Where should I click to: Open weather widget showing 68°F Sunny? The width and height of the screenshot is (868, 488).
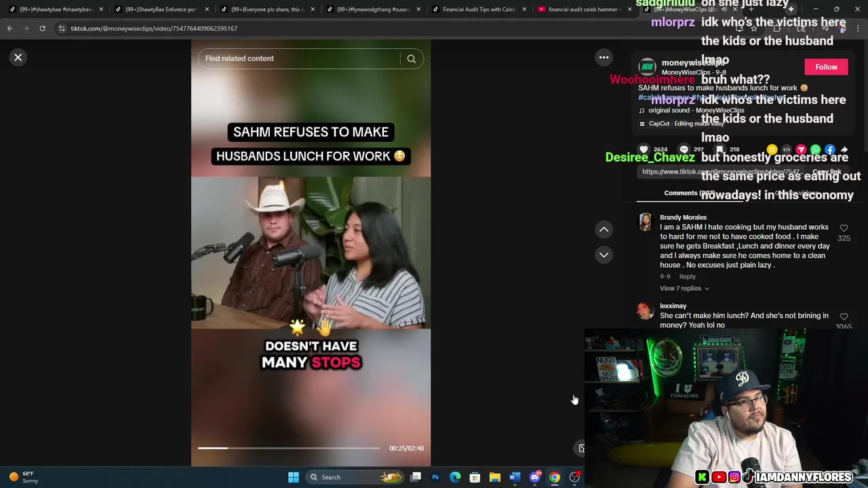[x=24, y=477]
